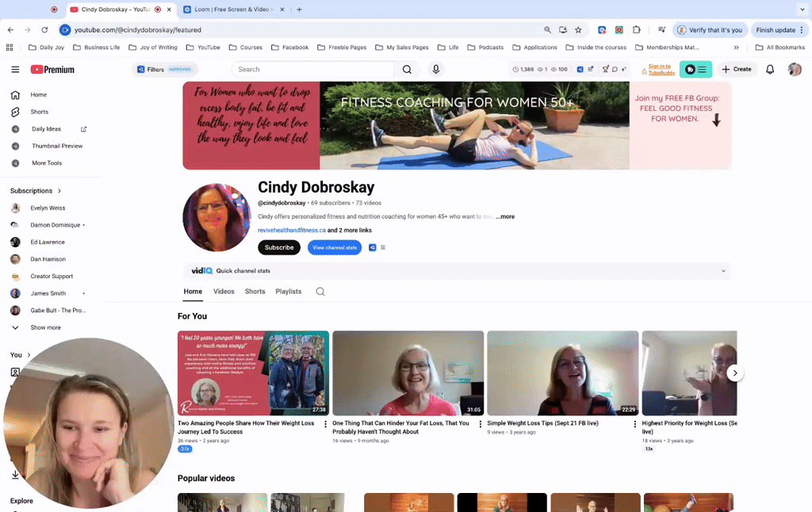
Task: Click the vidIQ list icon in top stats bar
Action: pyautogui.click(x=590, y=70)
